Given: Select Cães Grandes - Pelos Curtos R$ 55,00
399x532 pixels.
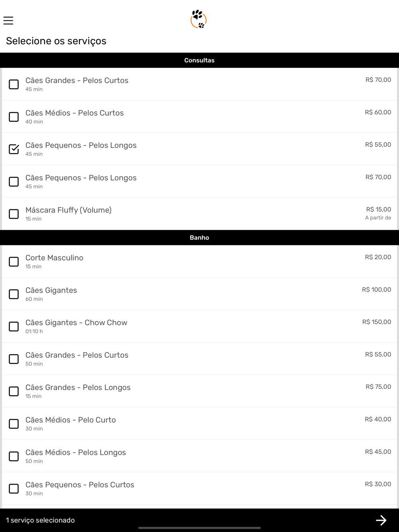Looking at the screenshot, I should point(14,359).
